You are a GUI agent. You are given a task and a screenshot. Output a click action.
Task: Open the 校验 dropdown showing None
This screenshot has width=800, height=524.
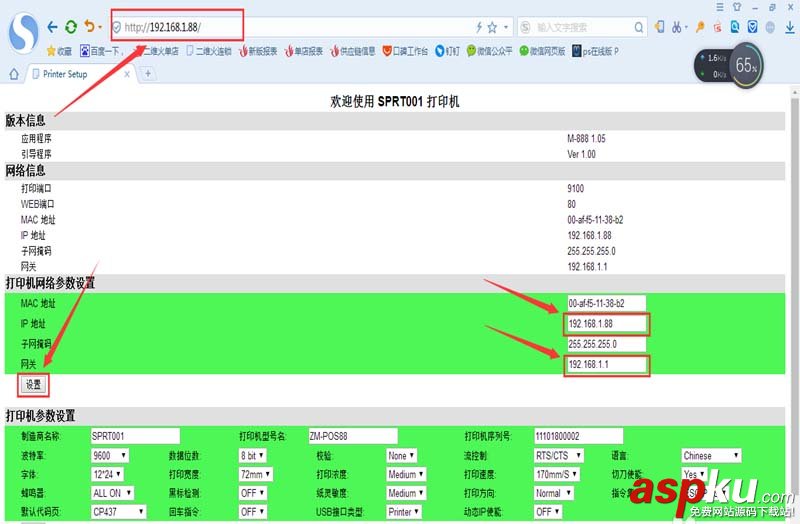(x=402, y=456)
